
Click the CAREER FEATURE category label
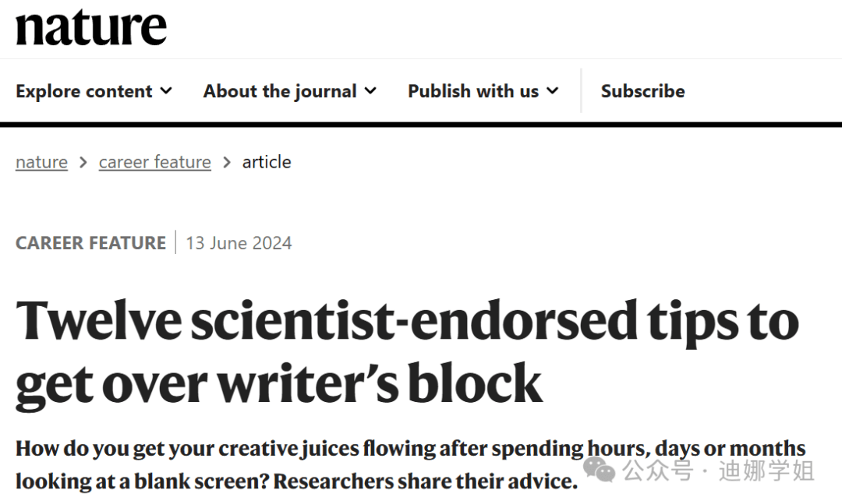(90, 243)
